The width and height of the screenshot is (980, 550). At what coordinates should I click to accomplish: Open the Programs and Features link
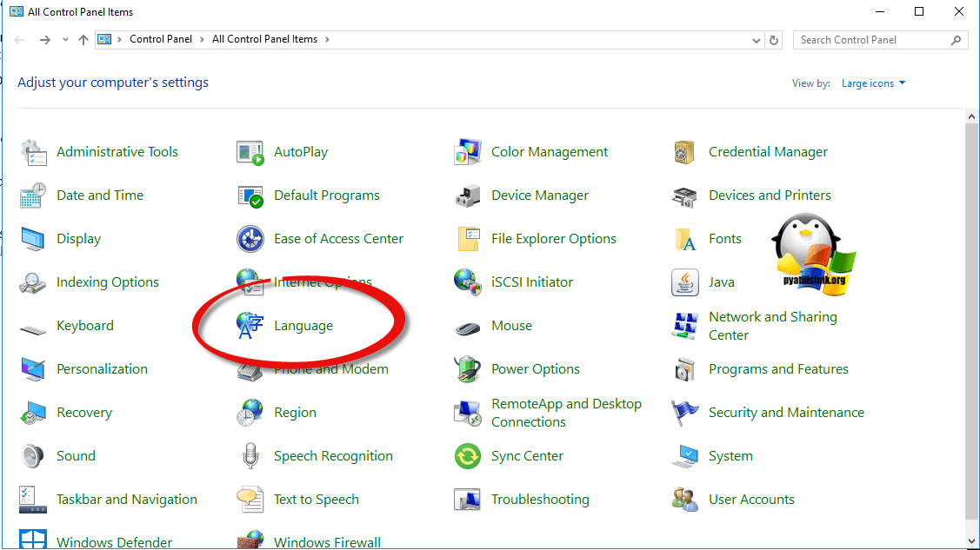(778, 369)
